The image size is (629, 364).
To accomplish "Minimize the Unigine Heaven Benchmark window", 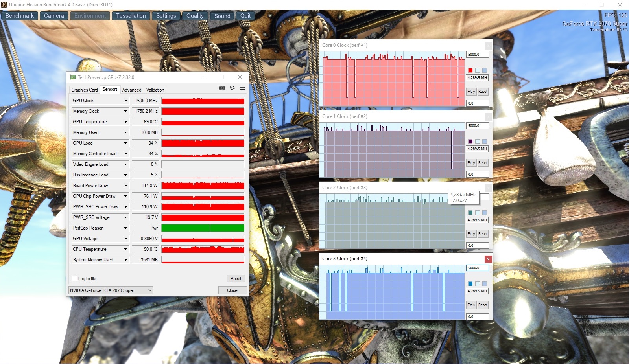I will click(585, 5).
